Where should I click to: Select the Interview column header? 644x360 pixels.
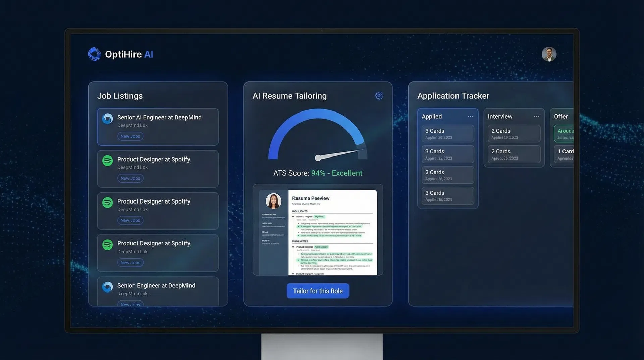click(x=500, y=116)
